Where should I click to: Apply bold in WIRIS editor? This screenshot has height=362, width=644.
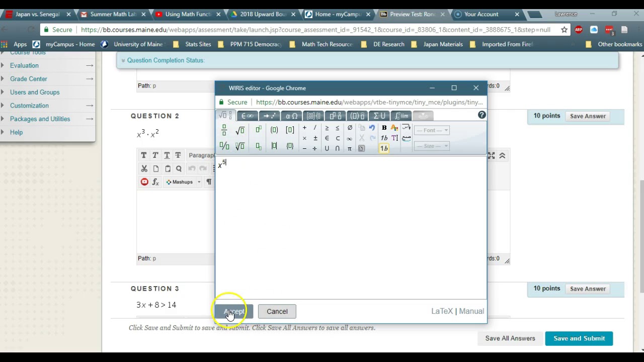pyautogui.click(x=384, y=128)
